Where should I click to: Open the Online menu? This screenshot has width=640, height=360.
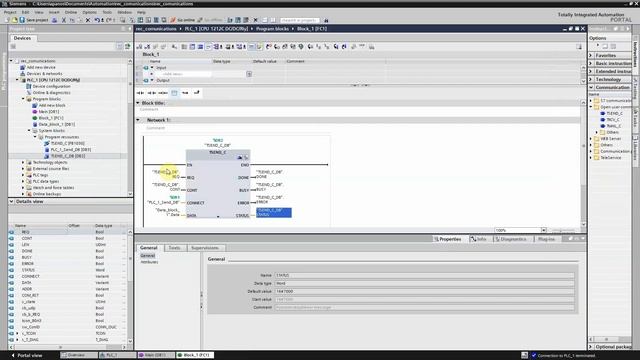pos(71,12)
